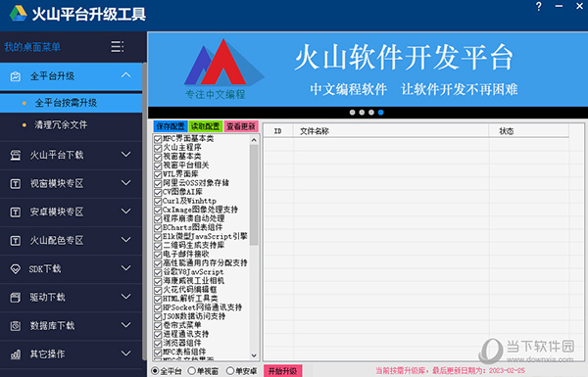
Task: Click the 保存配置 button
Action: [171, 126]
